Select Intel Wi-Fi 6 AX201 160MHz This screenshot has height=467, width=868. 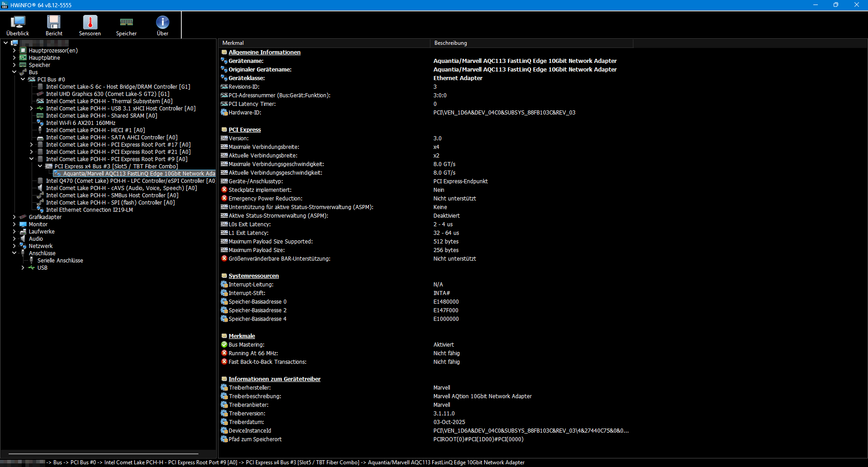pyautogui.click(x=80, y=123)
